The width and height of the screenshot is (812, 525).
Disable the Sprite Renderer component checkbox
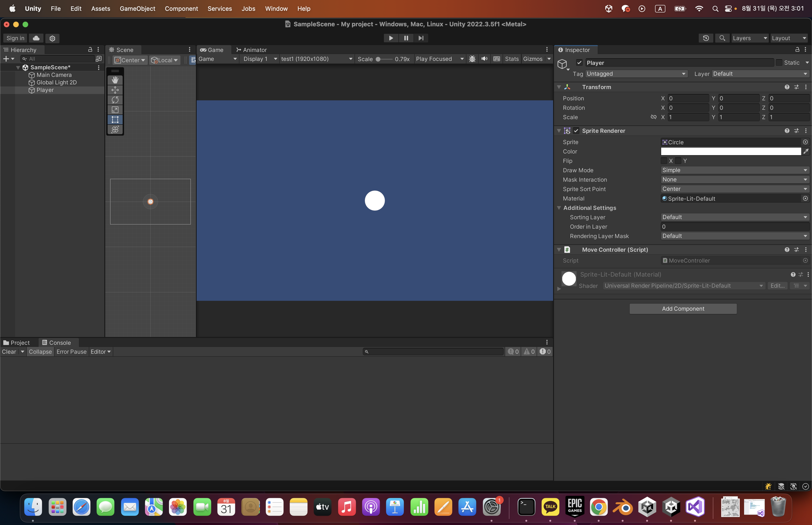point(576,131)
